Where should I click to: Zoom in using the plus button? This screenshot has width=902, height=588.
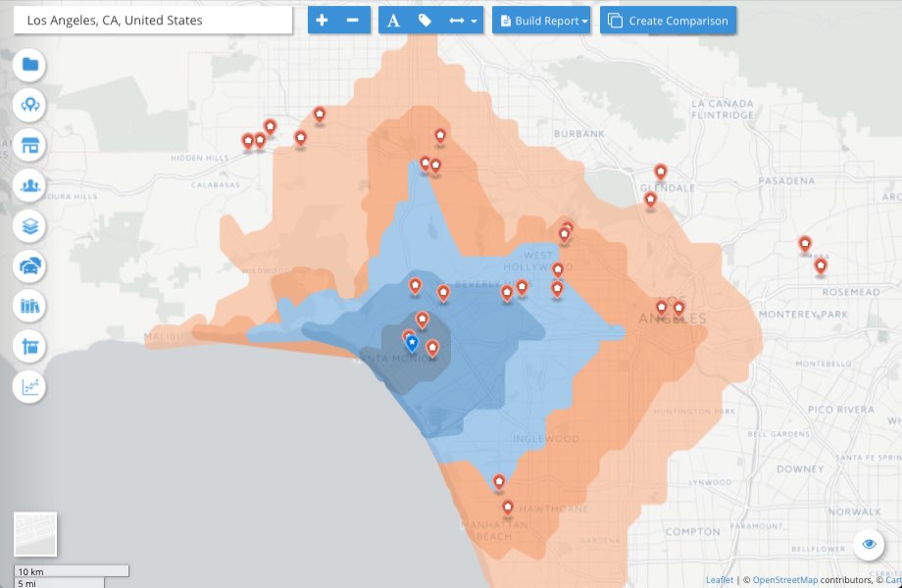321,20
